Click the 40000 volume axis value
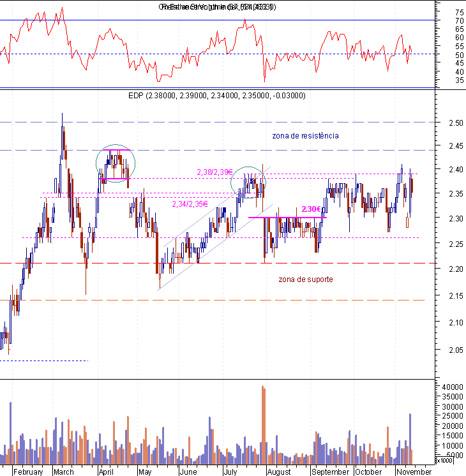The image size is (466, 476). click(453, 387)
